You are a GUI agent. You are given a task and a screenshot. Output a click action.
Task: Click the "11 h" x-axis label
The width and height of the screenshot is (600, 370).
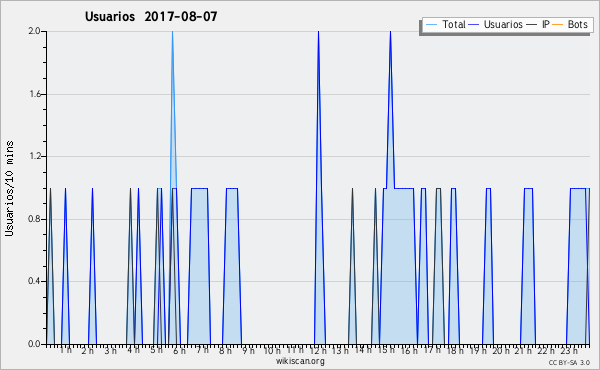point(295,350)
